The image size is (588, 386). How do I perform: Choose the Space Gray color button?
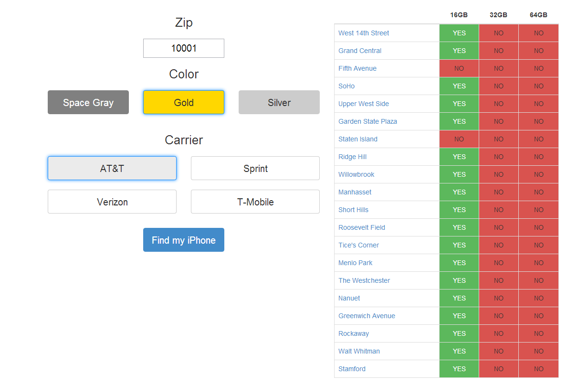(x=88, y=102)
